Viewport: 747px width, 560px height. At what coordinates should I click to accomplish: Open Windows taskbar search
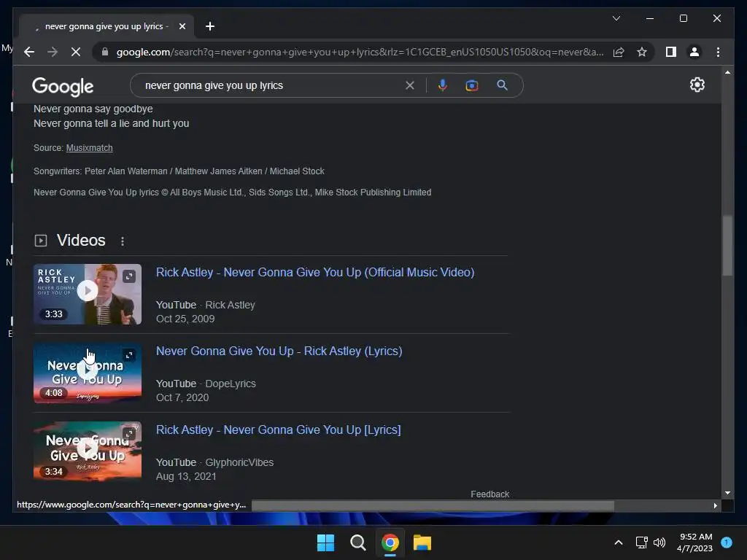tap(357, 542)
